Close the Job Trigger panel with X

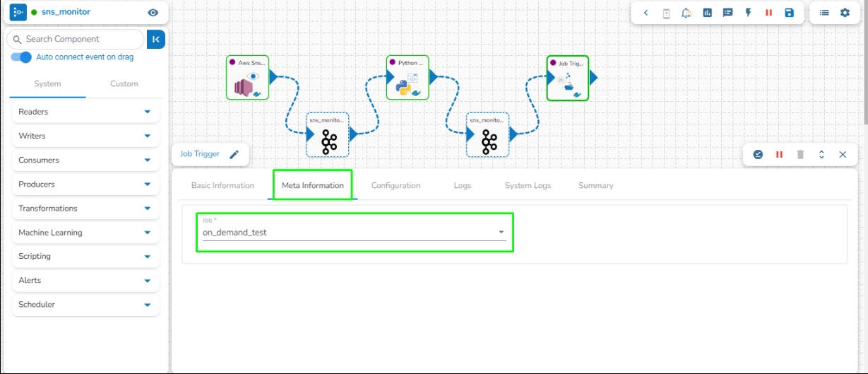[843, 154]
